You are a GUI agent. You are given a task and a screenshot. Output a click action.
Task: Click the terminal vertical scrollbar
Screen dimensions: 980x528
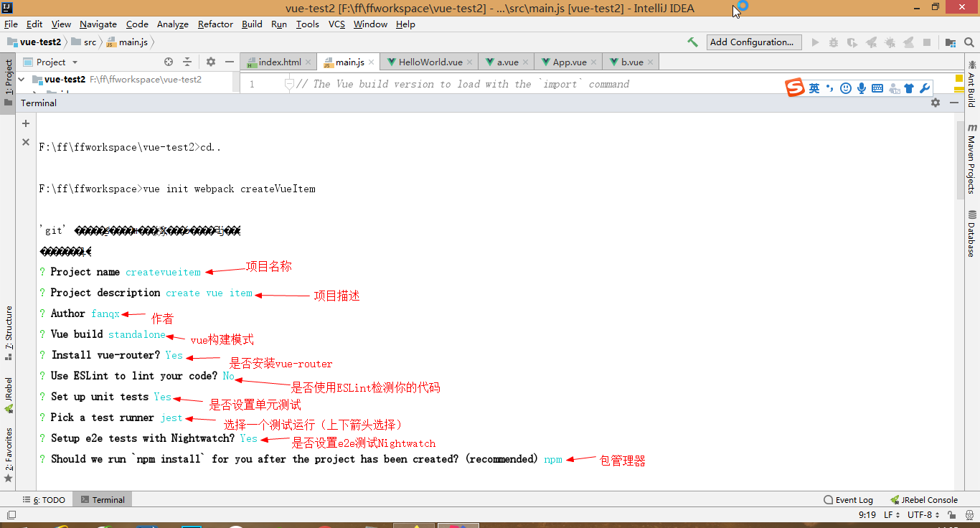tap(960, 161)
